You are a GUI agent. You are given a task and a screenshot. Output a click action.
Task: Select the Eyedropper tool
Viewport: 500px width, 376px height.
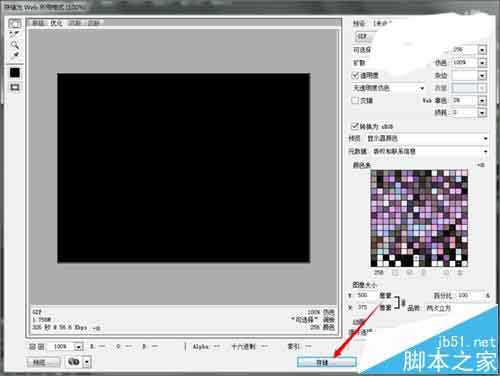point(14,55)
